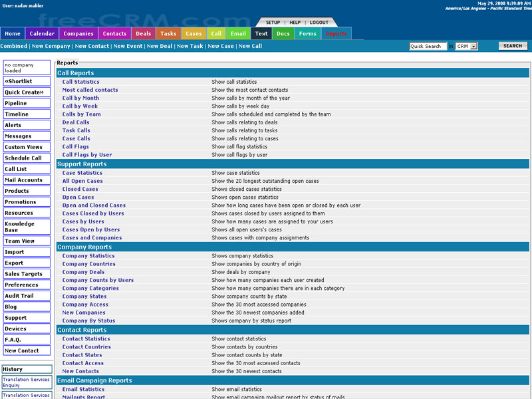This screenshot has width=532, height=399.
Task: Open the Call Statistics report
Action: click(x=80, y=82)
